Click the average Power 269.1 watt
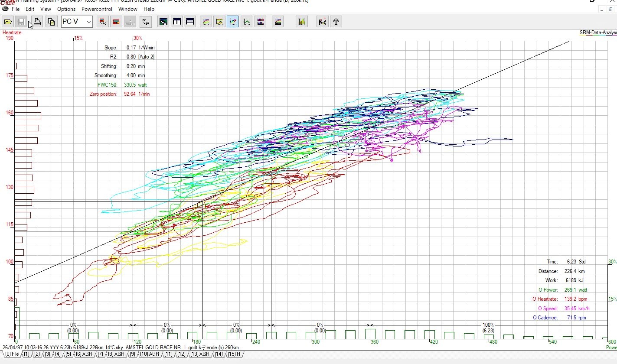The width and height of the screenshot is (617, 364). pos(576,290)
